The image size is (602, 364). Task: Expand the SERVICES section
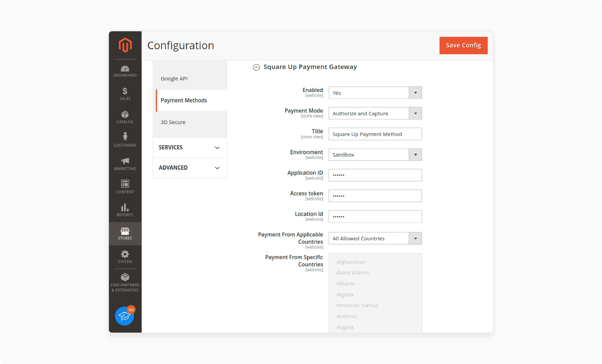coord(190,147)
